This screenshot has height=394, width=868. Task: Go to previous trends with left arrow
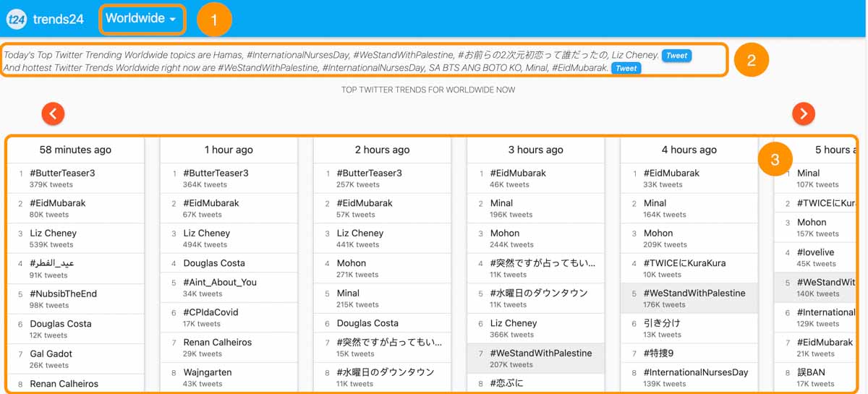(x=53, y=114)
